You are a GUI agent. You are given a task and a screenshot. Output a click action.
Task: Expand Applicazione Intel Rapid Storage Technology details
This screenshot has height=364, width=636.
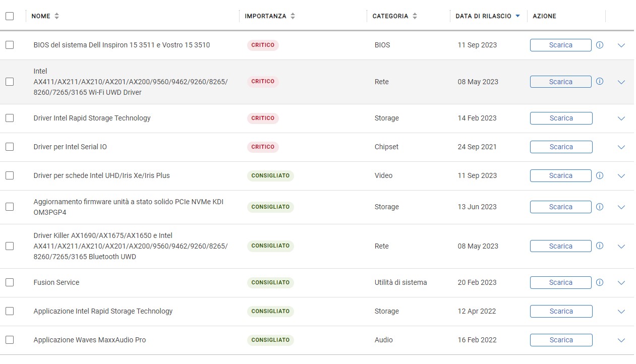621,312
